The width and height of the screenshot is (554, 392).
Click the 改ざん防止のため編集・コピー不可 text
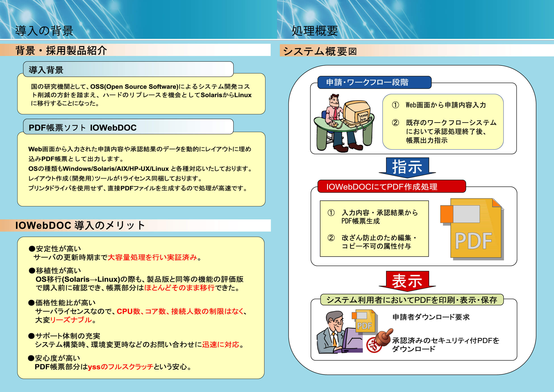[x=379, y=242]
